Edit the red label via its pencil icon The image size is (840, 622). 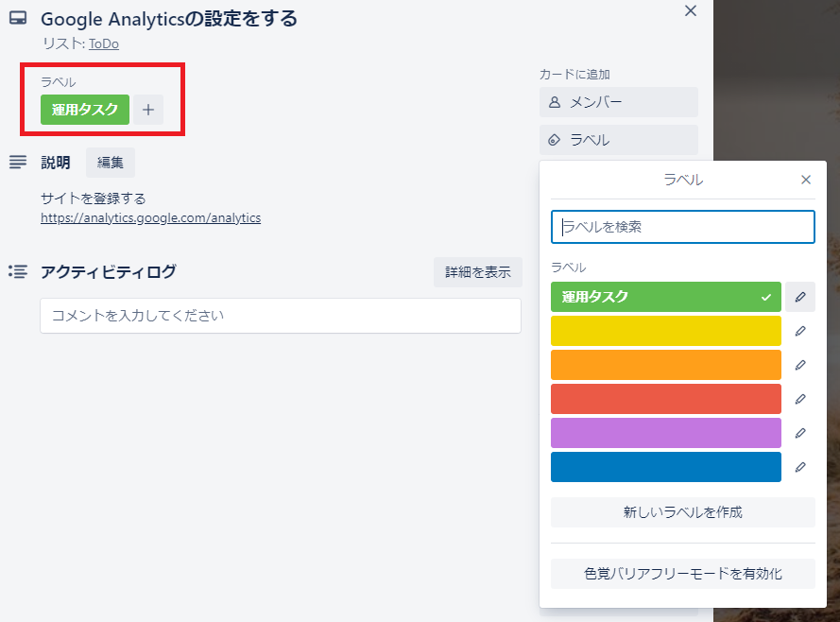[800, 399]
